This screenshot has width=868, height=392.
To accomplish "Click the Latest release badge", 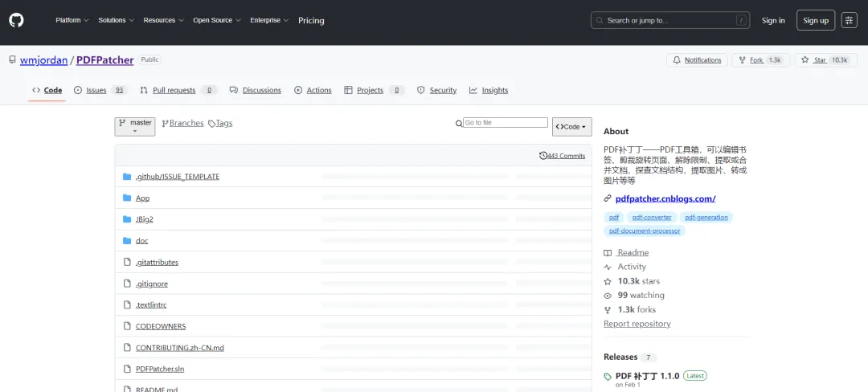I will pos(695,376).
